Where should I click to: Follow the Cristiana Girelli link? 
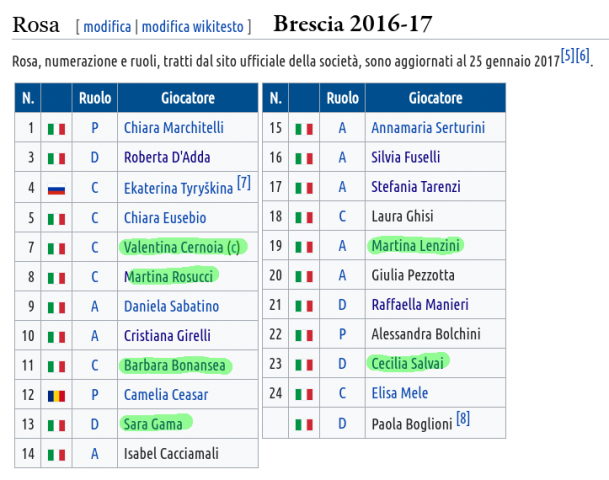coord(167,336)
